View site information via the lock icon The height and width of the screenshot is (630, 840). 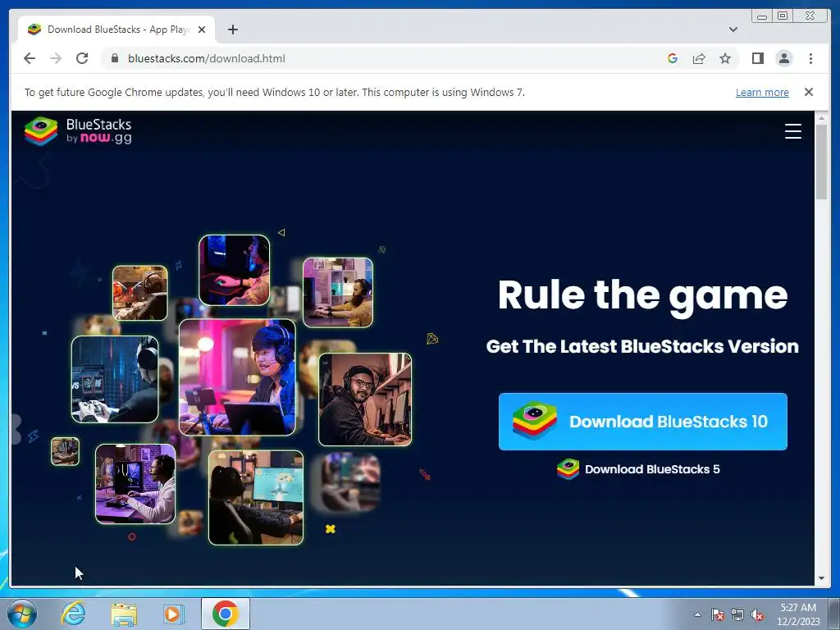pos(115,58)
